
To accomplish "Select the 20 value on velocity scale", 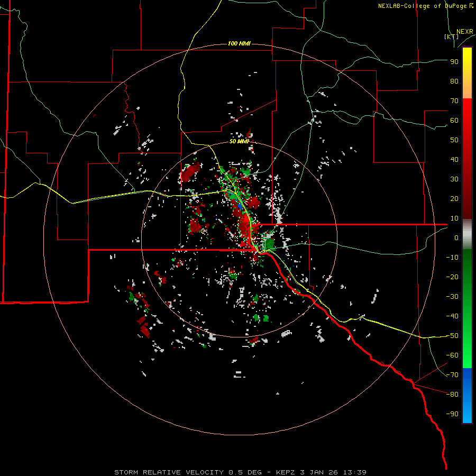I will [454, 198].
